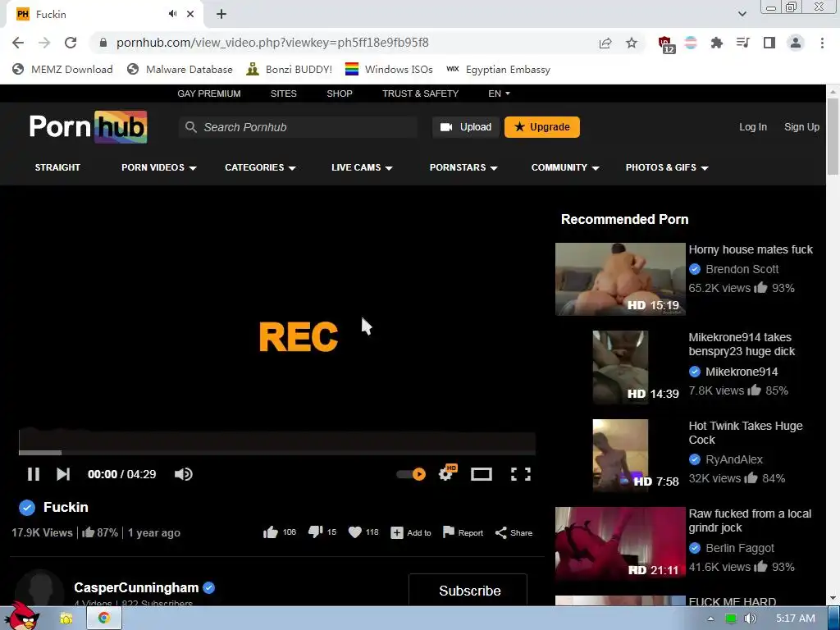Open the Sign Up link
This screenshot has height=630, width=840.
coord(801,127)
